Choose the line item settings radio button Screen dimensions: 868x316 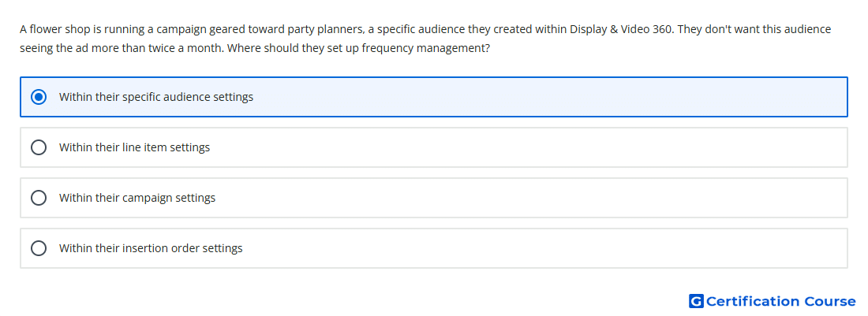[39, 147]
